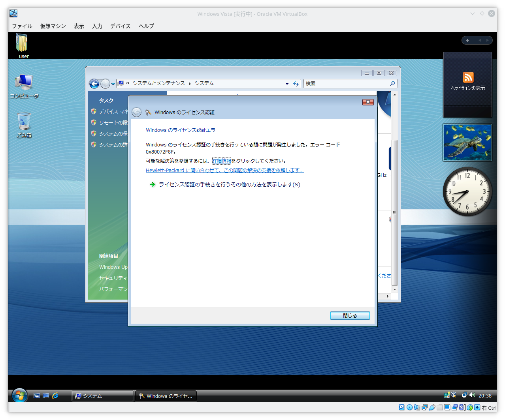The width and height of the screenshot is (505, 420).
Task: Open the 表示 menu
Action: [79, 26]
